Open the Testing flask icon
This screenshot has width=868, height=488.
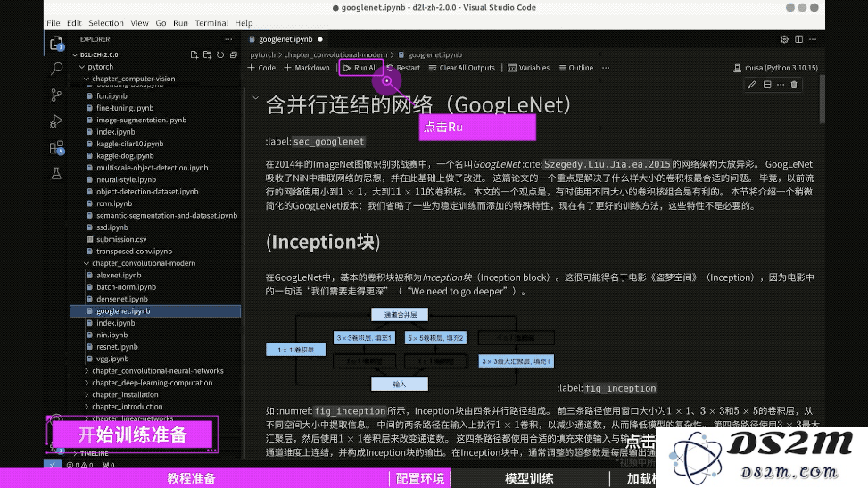tap(56, 173)
